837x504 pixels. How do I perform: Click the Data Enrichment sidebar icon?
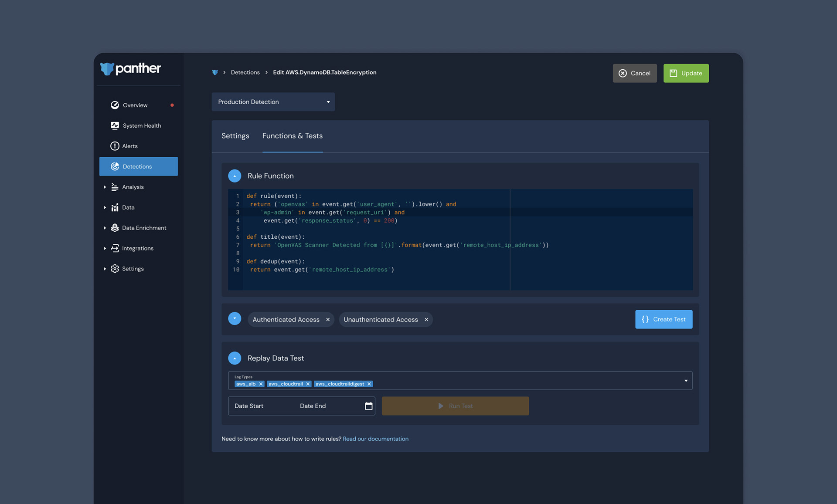115,228
